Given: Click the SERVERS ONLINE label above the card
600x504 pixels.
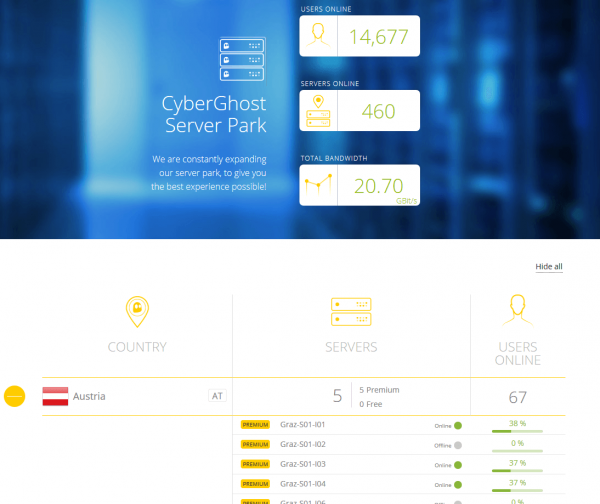Looking at the screenshot, I should pyautogui.click(x=329, y=84).
